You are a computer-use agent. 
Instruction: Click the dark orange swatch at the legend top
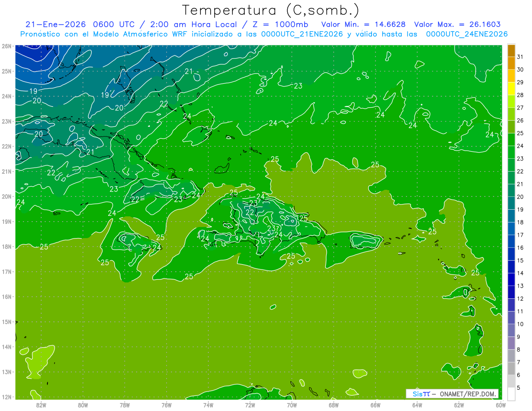[511, 51]
